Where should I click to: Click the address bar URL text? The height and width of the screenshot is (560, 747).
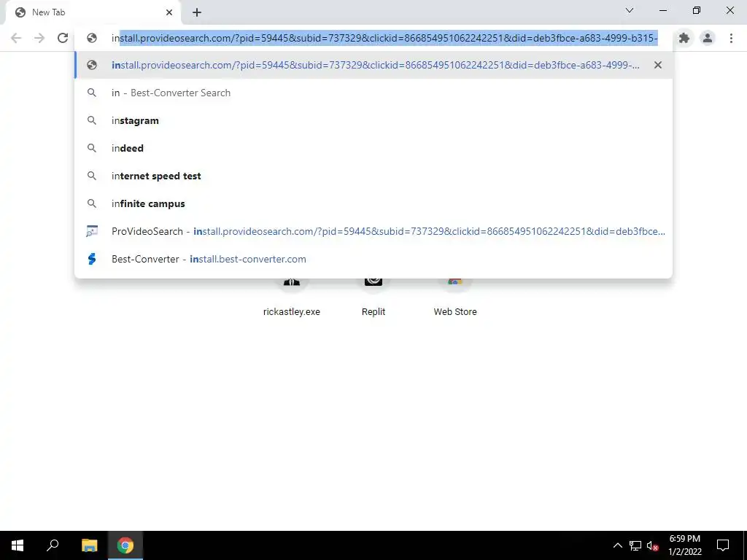click(x=384, y=38)
